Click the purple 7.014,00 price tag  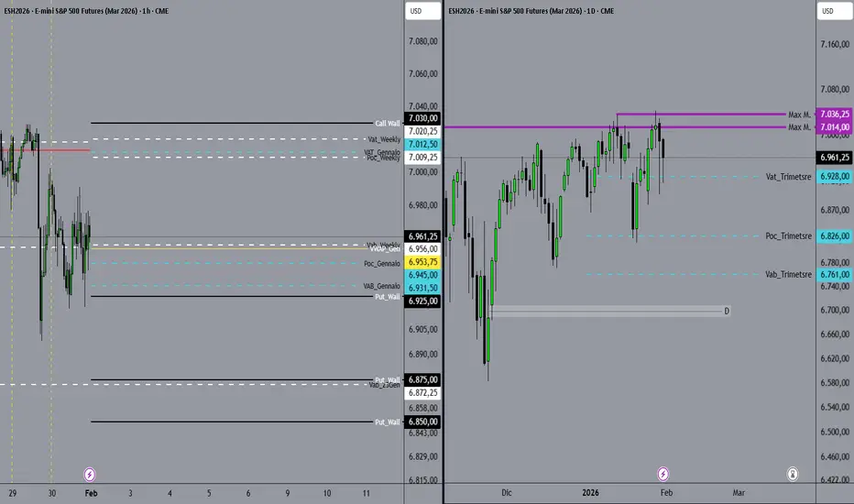click(835, 127)
